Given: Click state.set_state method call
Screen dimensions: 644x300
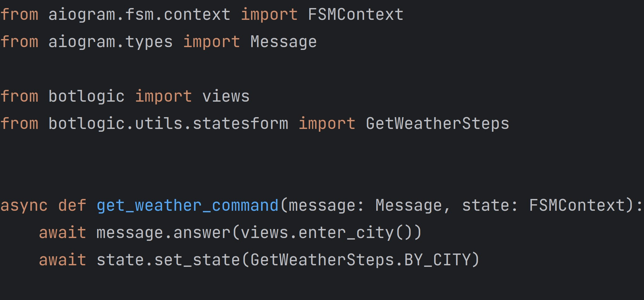Looking at the screenshot, I should 168,260.
